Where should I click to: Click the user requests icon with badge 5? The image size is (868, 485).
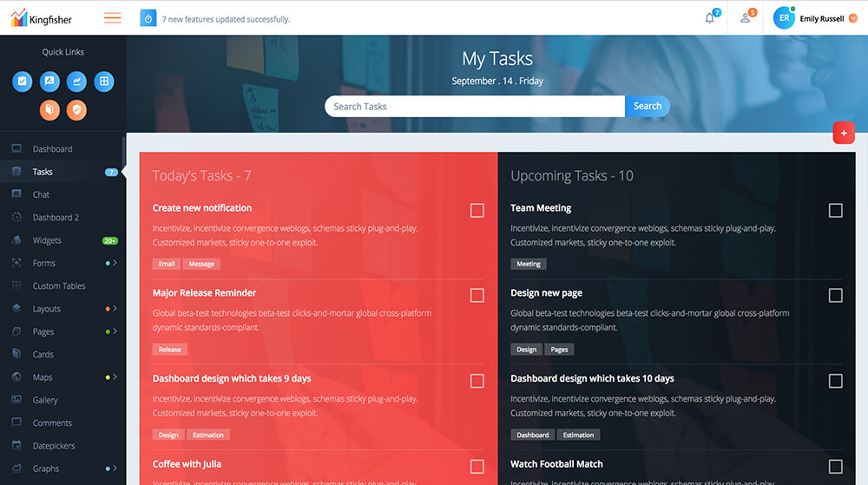coord(746,18)
